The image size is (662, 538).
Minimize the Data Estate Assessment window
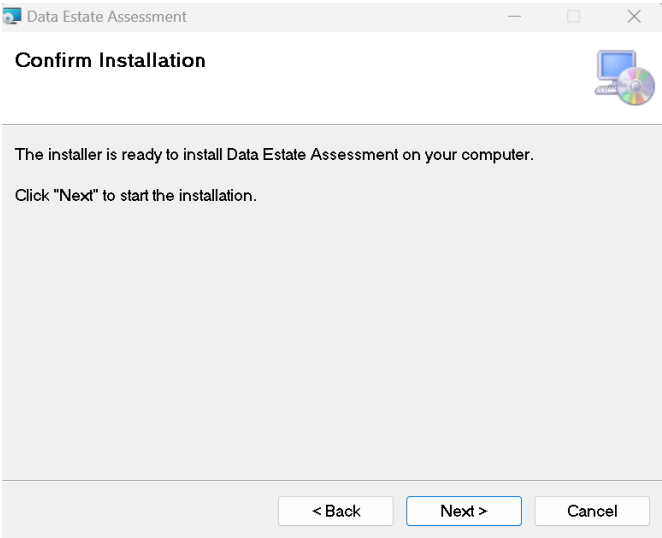click(514, 16)
